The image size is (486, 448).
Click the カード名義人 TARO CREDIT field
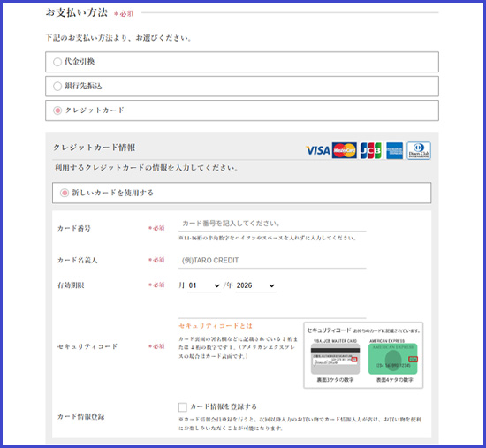272,261
